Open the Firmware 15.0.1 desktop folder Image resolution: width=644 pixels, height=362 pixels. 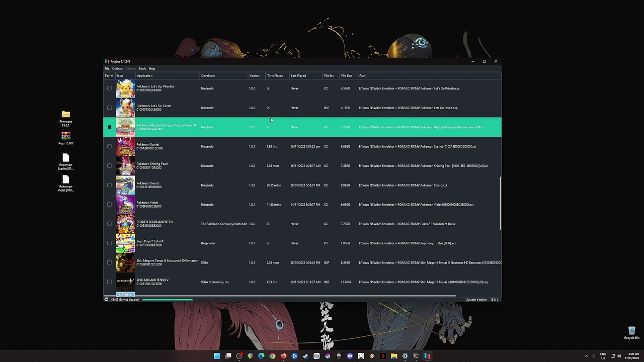pos(65,119)
